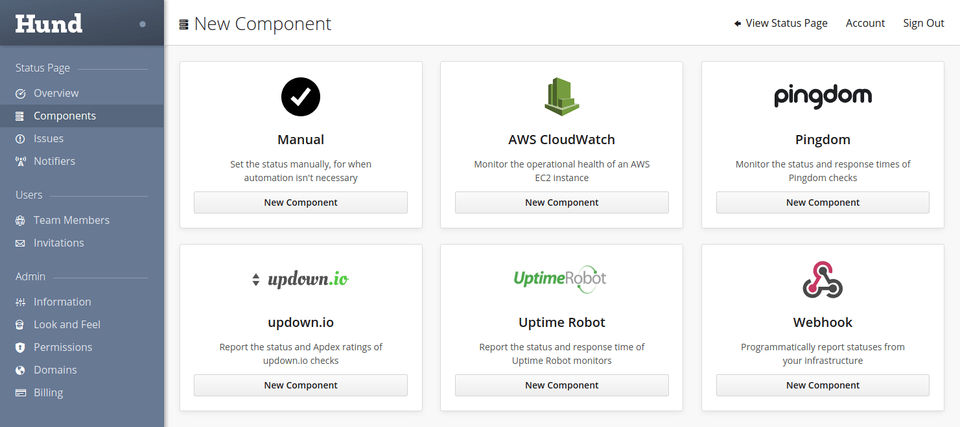This screenshot has height=427, width=960.
Task: Create New Component for Webhook
Action: click(x=823, y=385)
